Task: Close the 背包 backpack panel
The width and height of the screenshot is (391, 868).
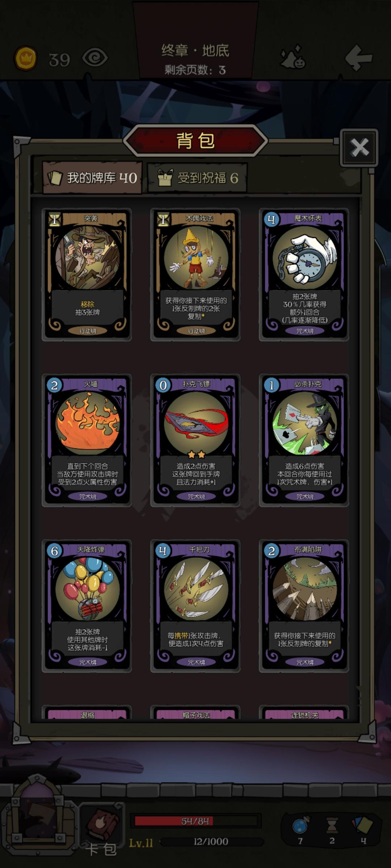Action: pos(359,148)
